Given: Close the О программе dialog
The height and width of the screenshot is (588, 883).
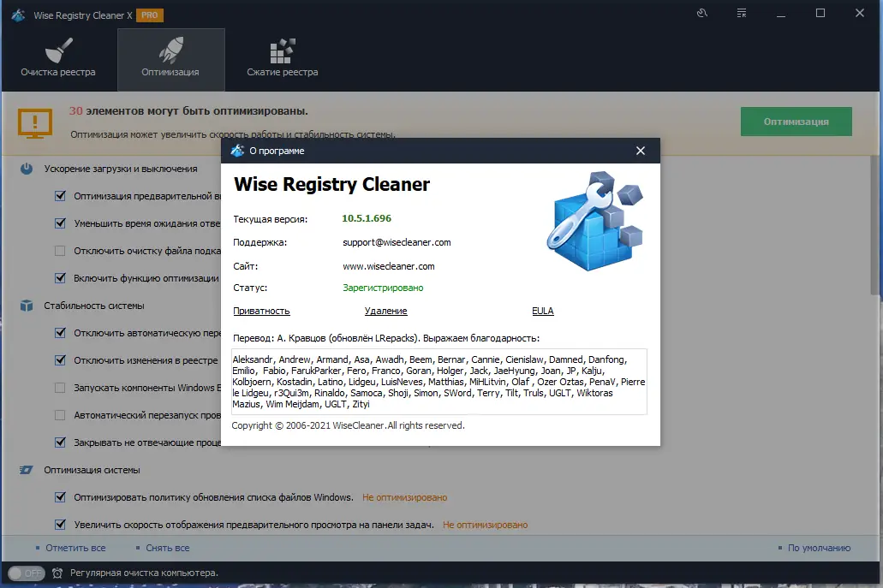Looking at the screenshot, I should click(x=641, y=151).
